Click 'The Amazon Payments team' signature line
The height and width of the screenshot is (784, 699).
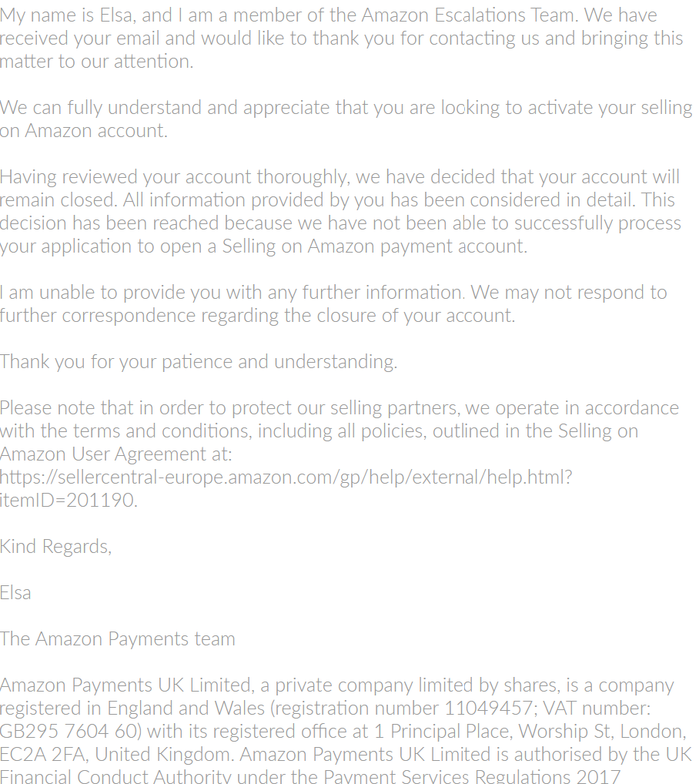118,639
